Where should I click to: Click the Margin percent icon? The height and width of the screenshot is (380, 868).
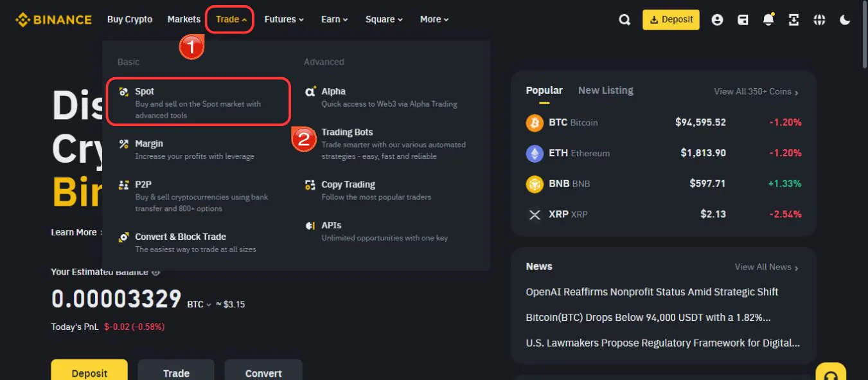(124, 144)
